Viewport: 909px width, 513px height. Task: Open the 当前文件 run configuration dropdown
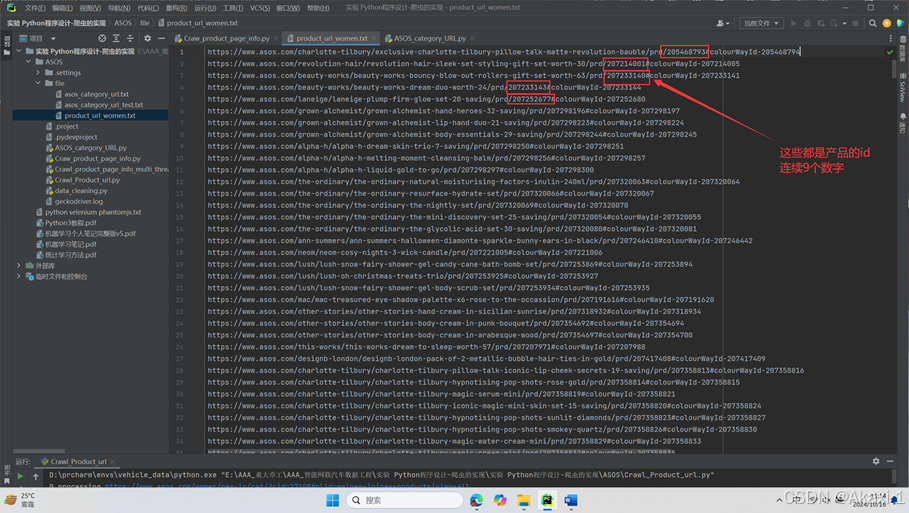pyautogui.click(x=761, y=23)
